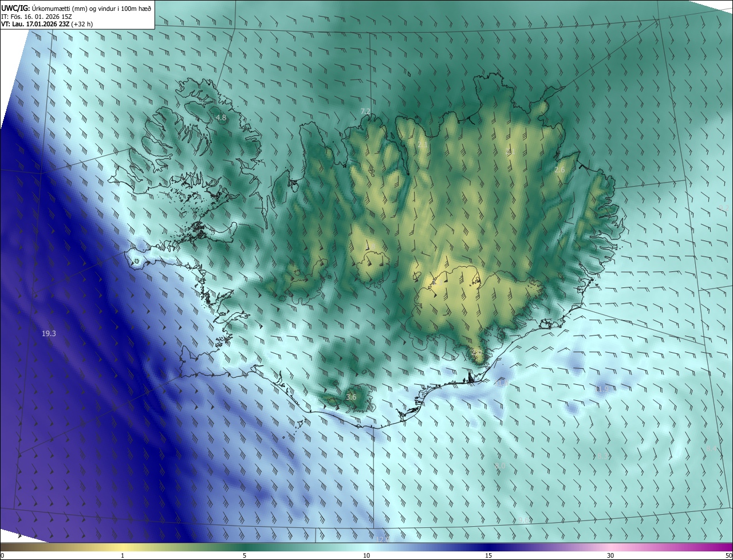The image size is (733, 560).
Task: Click the colorbar tick label 0
Action: pyautogui.click(x=2, y=556)
